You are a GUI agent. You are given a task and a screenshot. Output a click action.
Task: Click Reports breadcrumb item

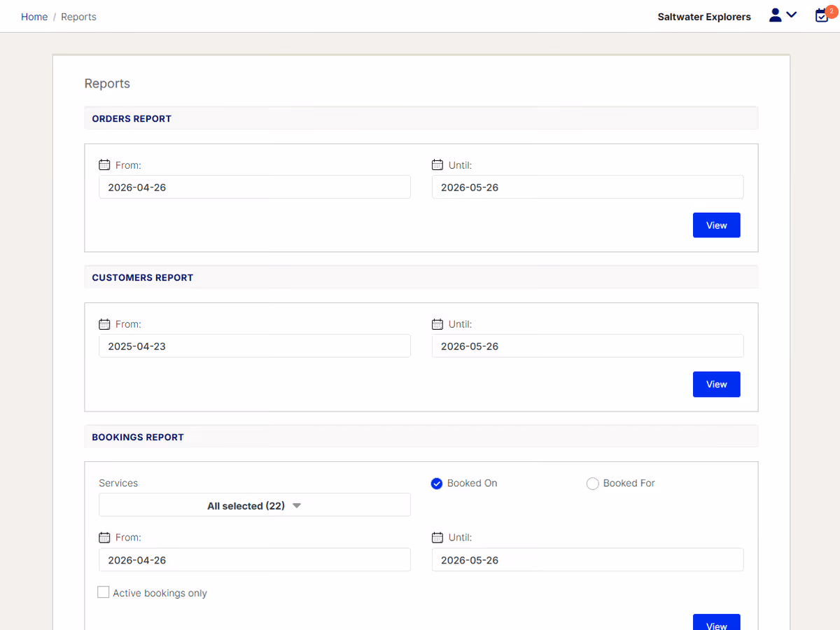point(78,17)
